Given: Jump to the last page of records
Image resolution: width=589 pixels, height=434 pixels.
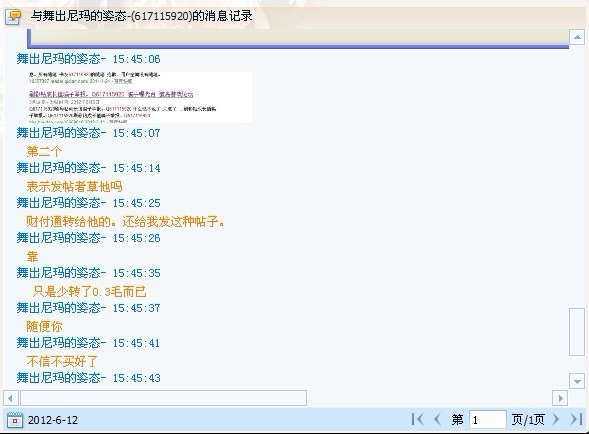Looking at the screenshot, I should point(576,419).
